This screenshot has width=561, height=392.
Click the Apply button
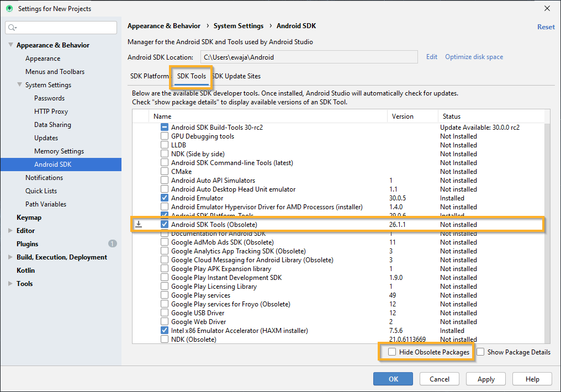486,379
